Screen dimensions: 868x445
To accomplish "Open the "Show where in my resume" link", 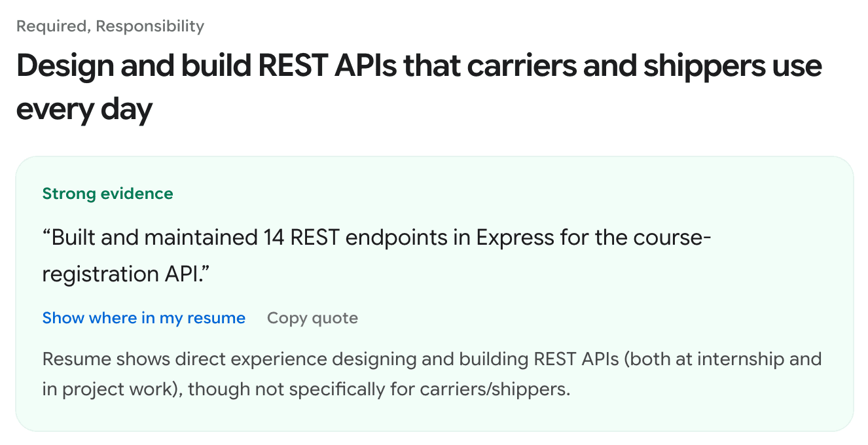I will 144,318.
